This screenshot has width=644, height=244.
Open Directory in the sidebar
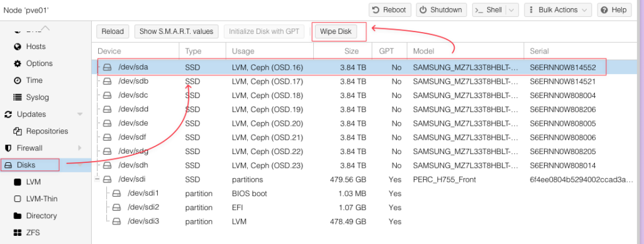pyautogui.click(x=42, y=216)
